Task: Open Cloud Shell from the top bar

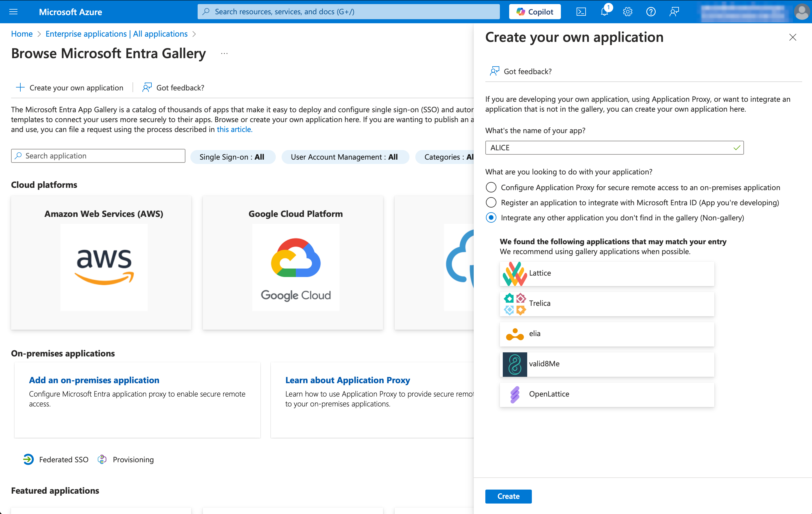Action: [581, 12]
